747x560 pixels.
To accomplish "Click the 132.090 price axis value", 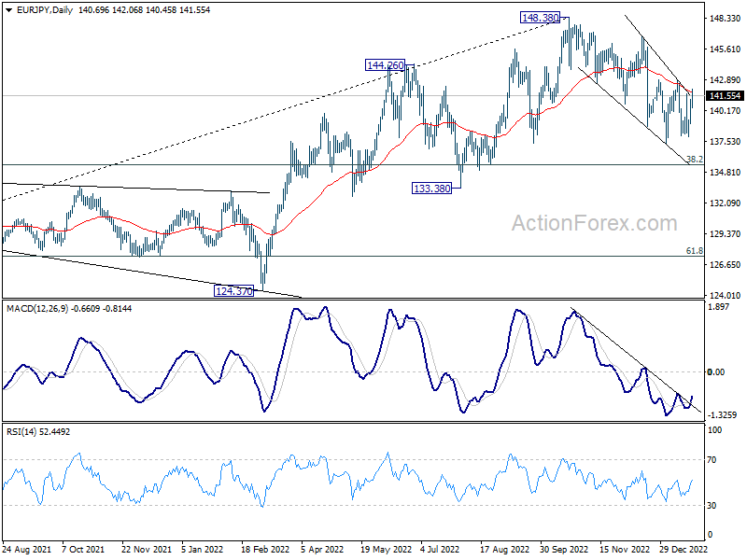I will [726, 203].
